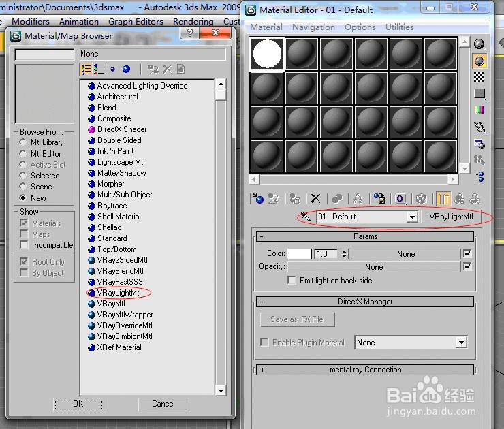504x429 pixels.
Task: Click Video Color Check icon
Action: 479,110
